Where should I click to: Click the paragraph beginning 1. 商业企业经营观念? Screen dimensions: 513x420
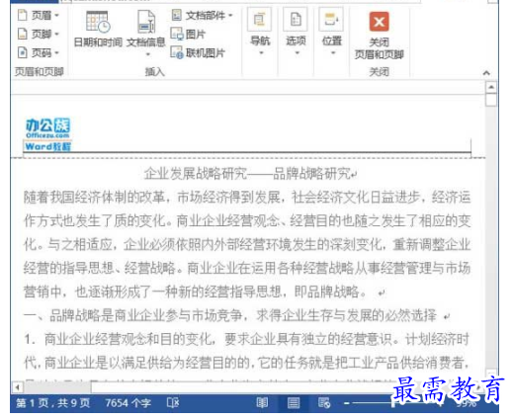247,351
